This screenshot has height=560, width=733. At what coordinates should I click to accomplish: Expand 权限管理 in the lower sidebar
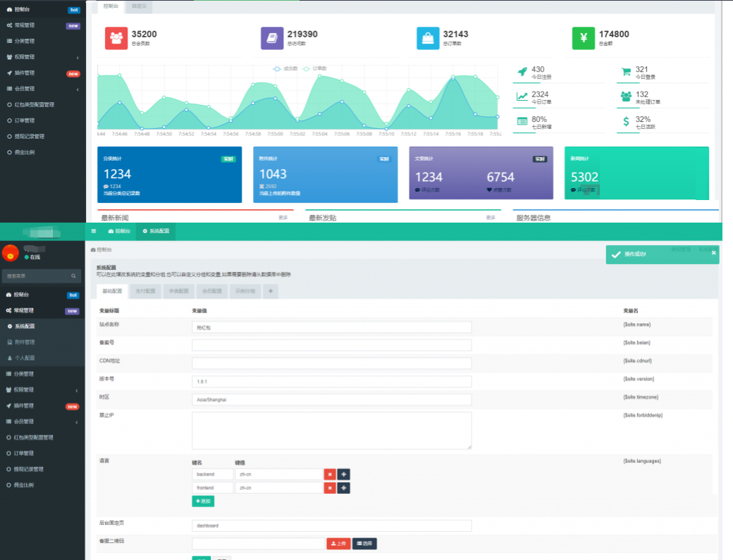point(42,390)
